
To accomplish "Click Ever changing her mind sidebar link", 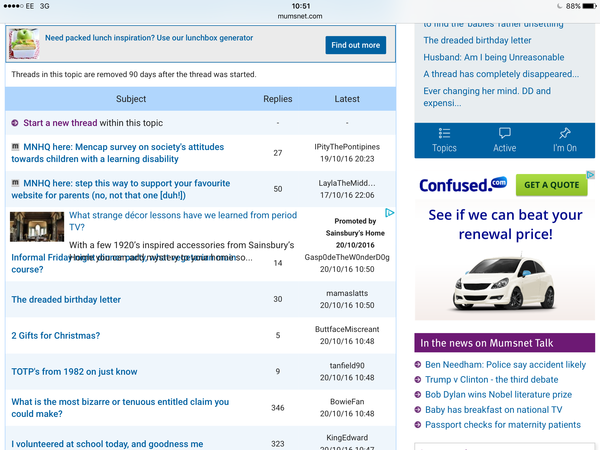I will pyautogui.click(x=487, y=97).
